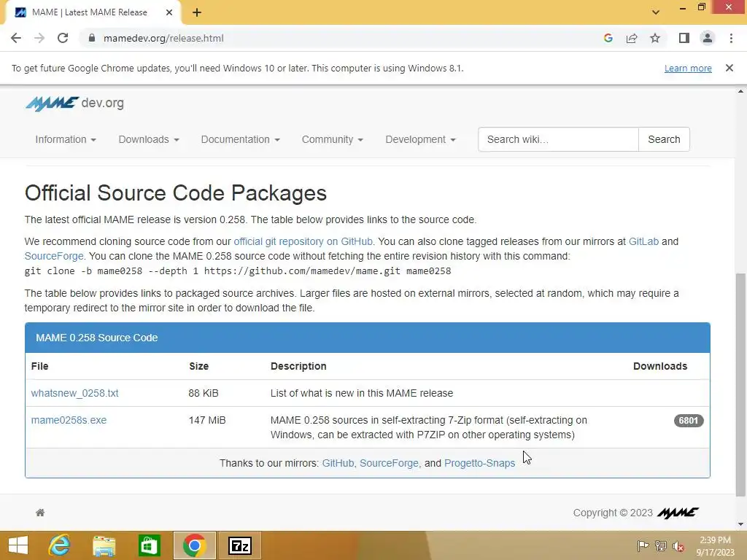Close the MAME Latest Release tab
This screenshot has width=747, height=560.
(x=169, y=12)
